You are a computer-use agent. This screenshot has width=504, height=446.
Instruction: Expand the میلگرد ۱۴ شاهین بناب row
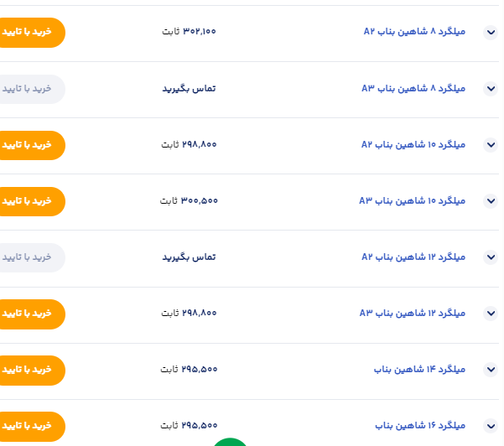point(491,370)
